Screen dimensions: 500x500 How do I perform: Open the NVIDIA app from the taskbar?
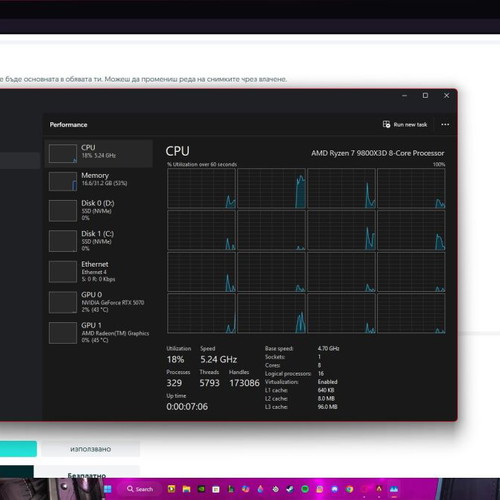201,489
